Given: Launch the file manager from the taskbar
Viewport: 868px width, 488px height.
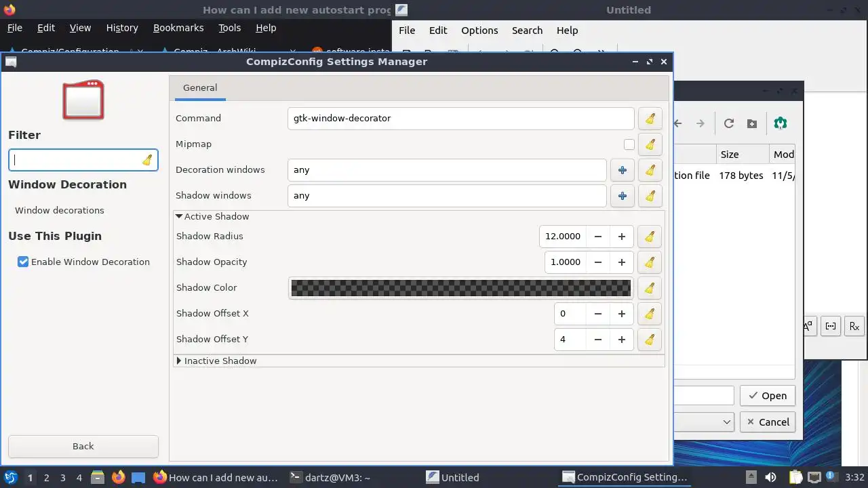Looking at the screenshot, I should [x=97, y=477].
